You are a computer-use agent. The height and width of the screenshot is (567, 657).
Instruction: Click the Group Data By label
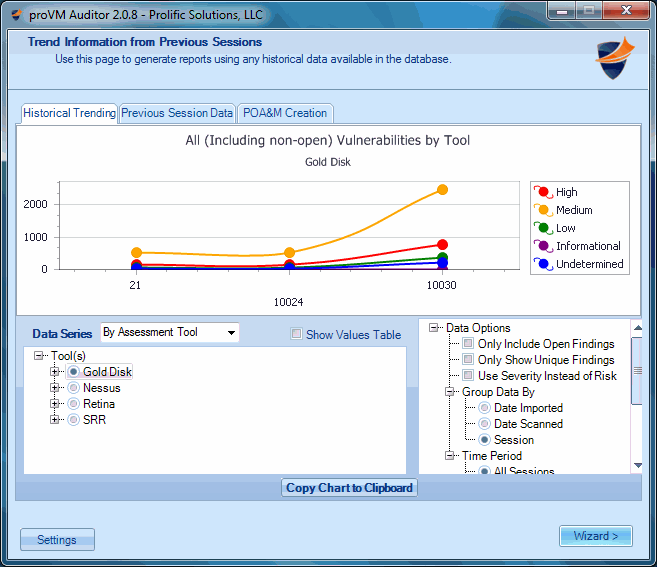[498, 392]
